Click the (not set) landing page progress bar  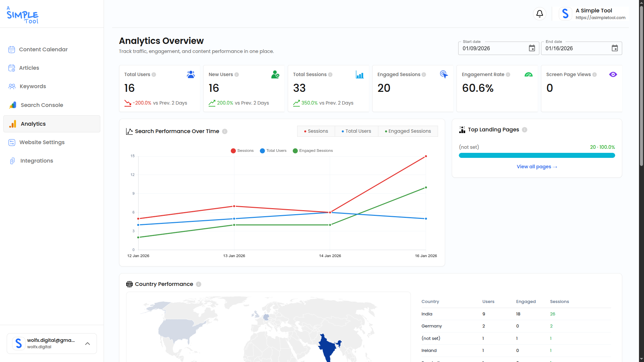(537, 156)
